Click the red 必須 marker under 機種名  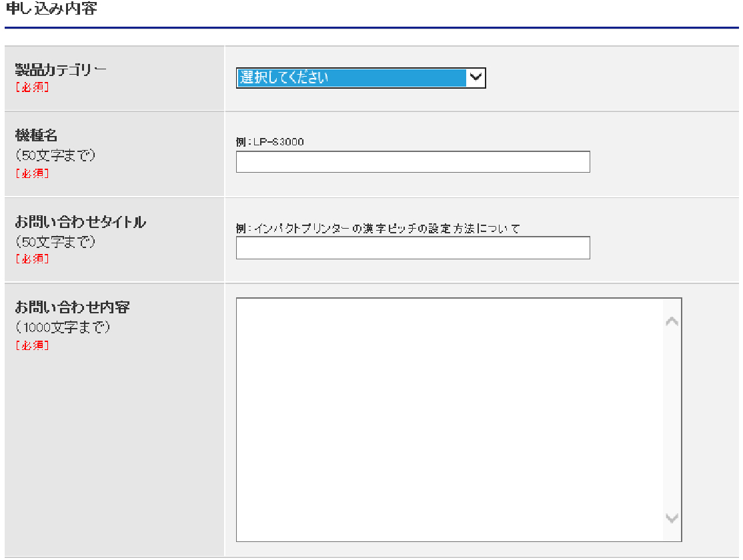pos(32,173)
